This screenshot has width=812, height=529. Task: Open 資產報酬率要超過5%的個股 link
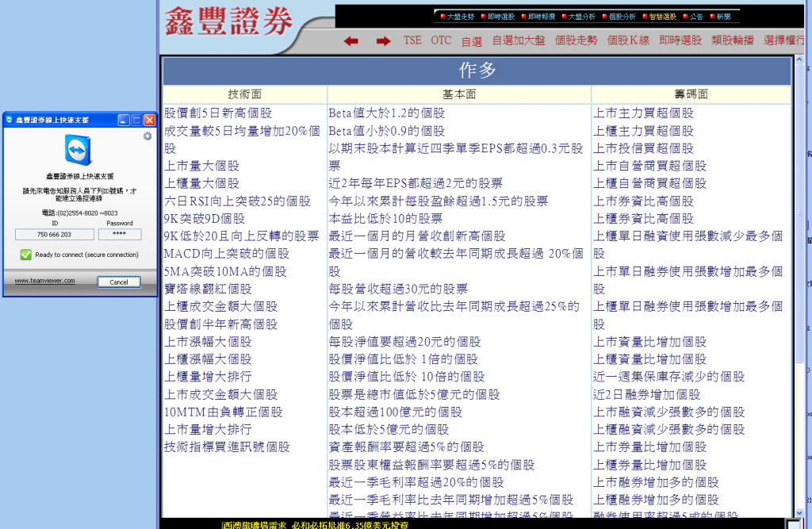[407, 447]
